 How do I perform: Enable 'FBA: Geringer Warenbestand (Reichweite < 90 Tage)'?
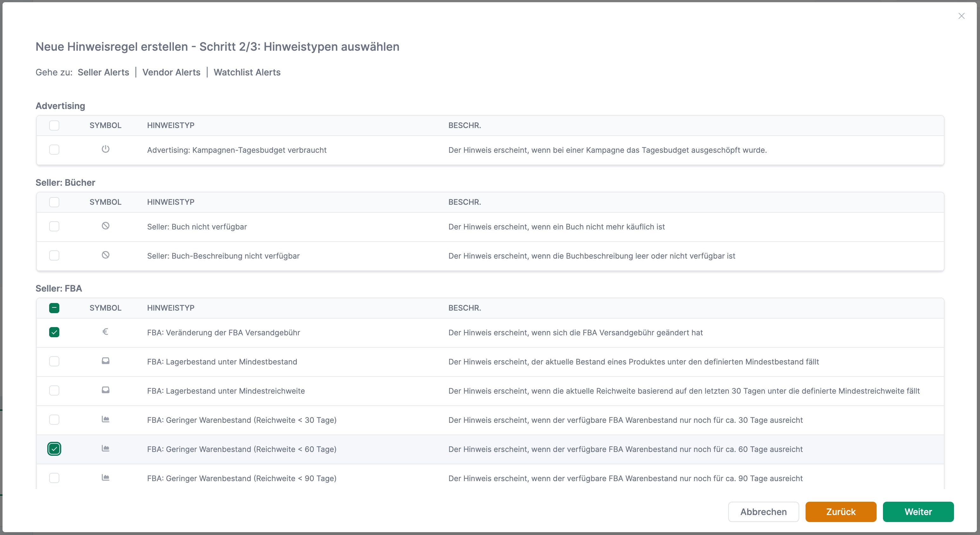tap(55, 478)
